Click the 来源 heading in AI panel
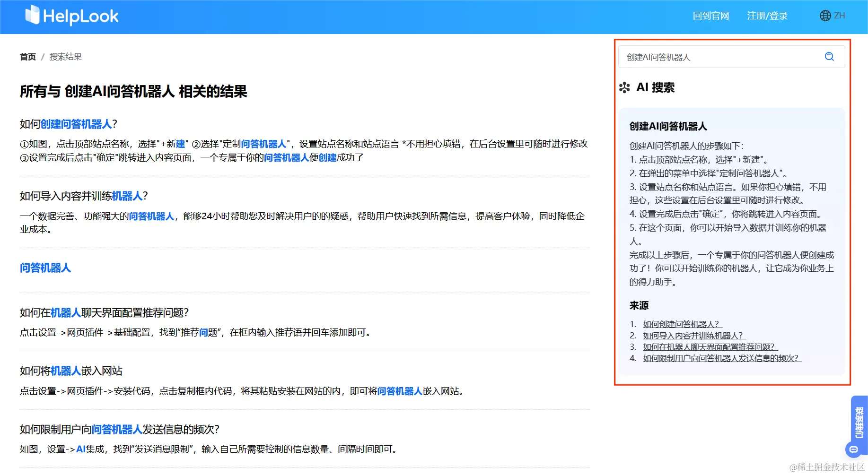 pos(639,306)
